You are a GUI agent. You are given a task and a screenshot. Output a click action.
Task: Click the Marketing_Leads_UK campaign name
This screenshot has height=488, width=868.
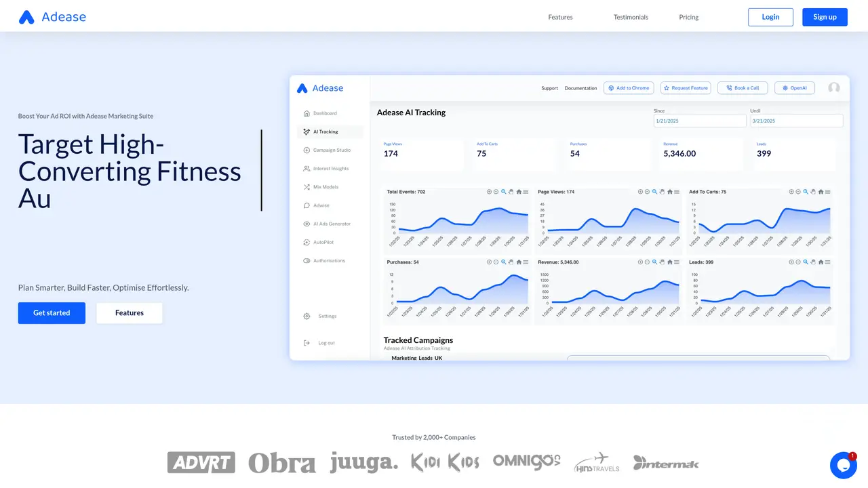417,358
